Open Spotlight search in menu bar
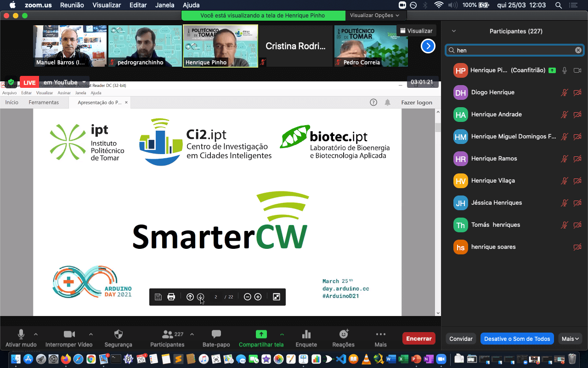 pyautogui.click(x=559, y=5)
